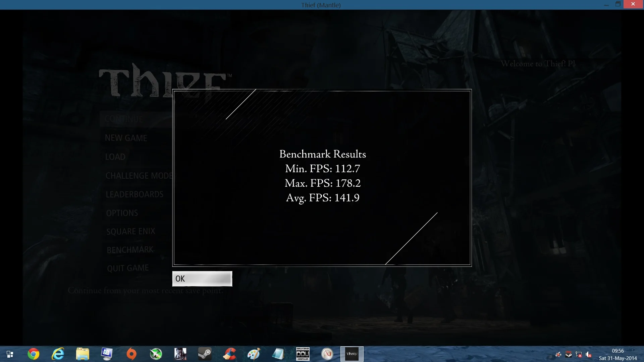Open MSI Afterburner from the taskbar

point(156,354)
